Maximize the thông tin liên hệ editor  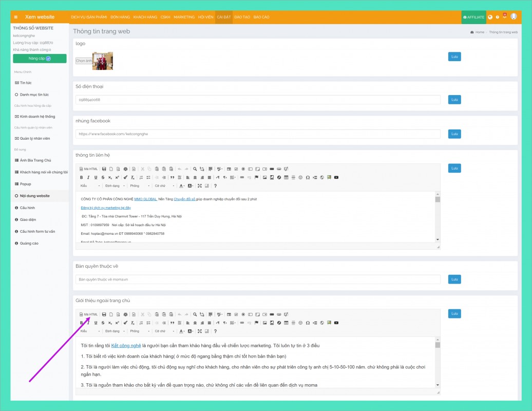[x=199, y=186]
